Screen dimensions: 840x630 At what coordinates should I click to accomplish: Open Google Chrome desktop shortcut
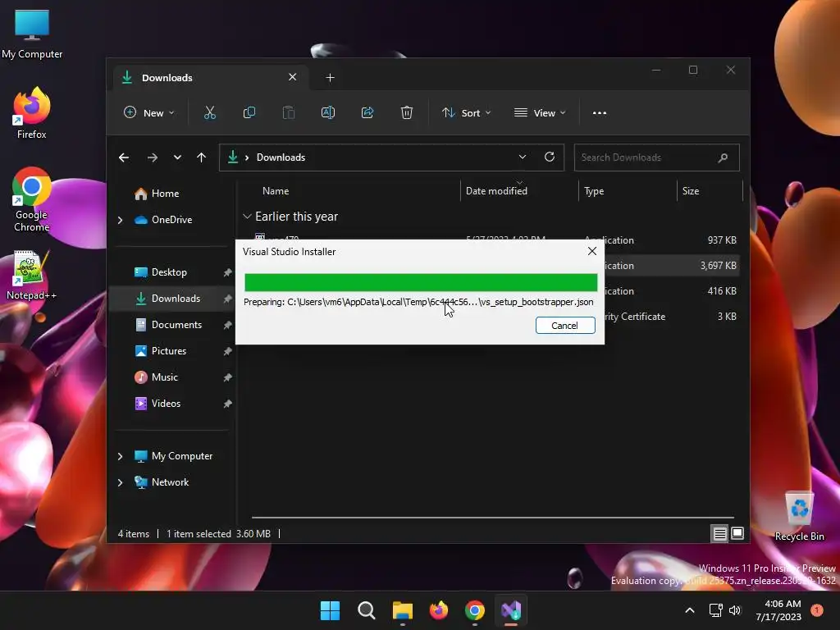tap(32, 199)
